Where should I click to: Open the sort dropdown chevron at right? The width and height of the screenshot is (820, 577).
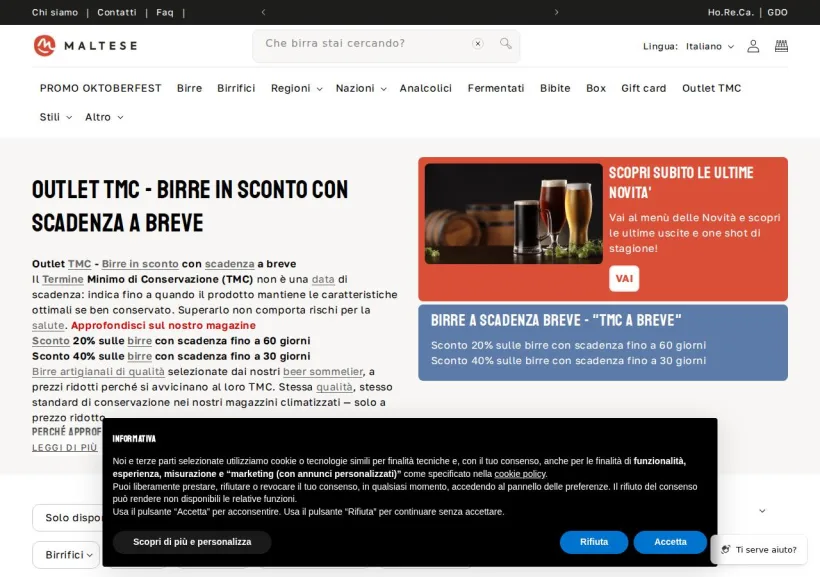762,511
